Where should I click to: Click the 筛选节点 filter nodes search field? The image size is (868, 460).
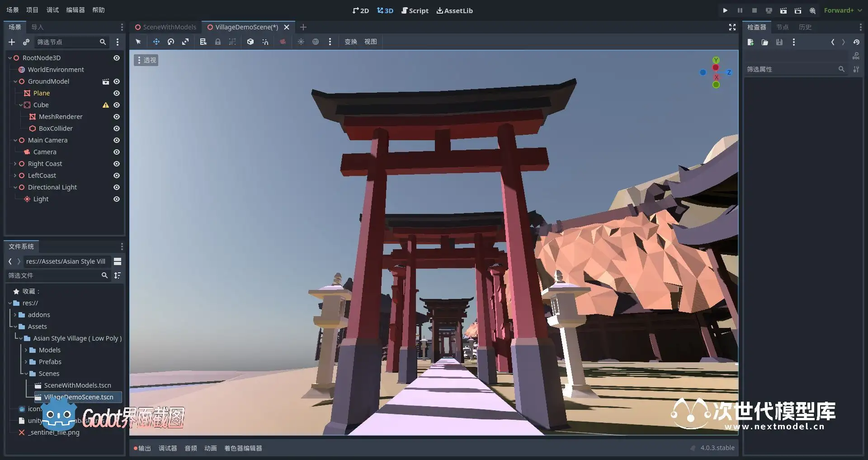(68, 42)
